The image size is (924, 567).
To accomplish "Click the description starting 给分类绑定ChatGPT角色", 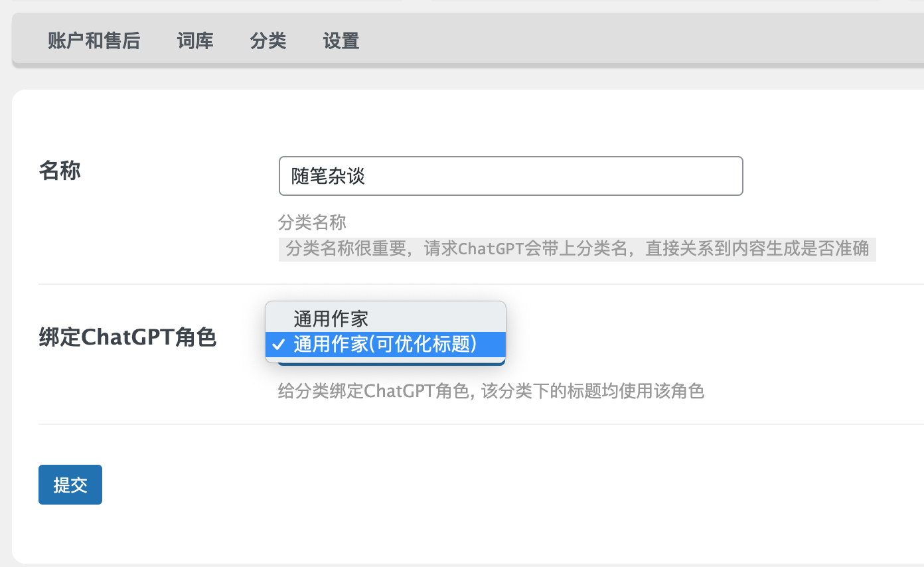I will pos(491,391).
